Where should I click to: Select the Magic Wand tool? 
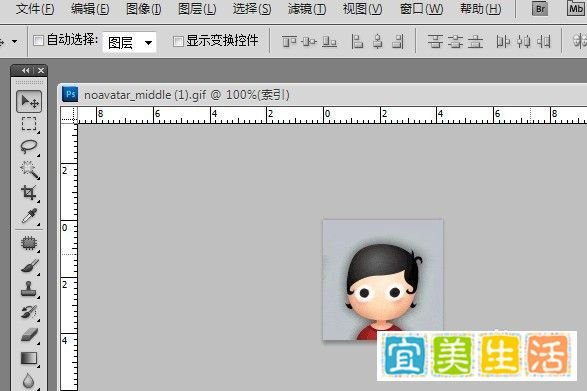pyautogui.click(x=29, y=170)
